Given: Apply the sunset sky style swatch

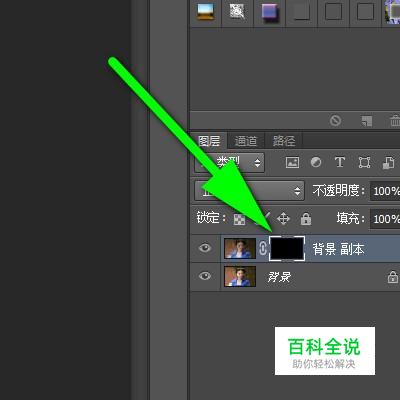Looking at the screenshot, I should [x=206, y=12].
